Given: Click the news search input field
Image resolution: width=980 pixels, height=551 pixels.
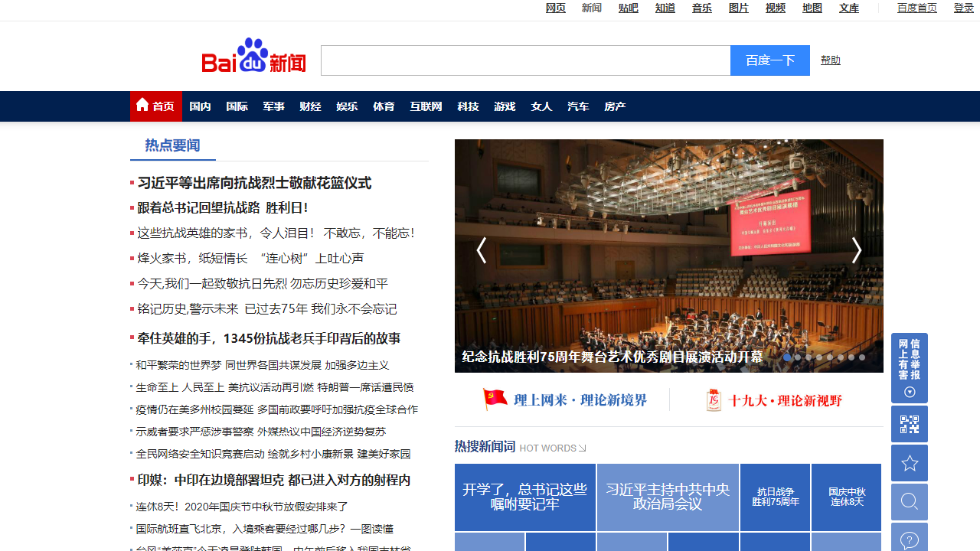Looking at the screenshot, I should [525, 60].
